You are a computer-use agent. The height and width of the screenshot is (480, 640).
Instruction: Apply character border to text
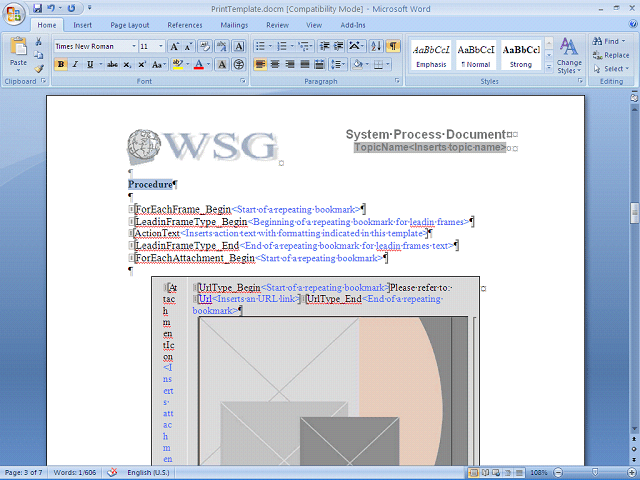pos(239,46)
